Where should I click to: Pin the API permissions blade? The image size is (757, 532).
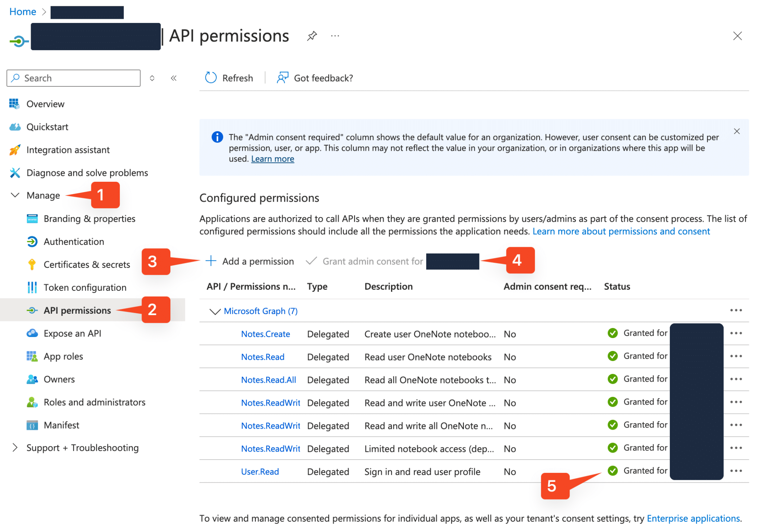(312, 35)
